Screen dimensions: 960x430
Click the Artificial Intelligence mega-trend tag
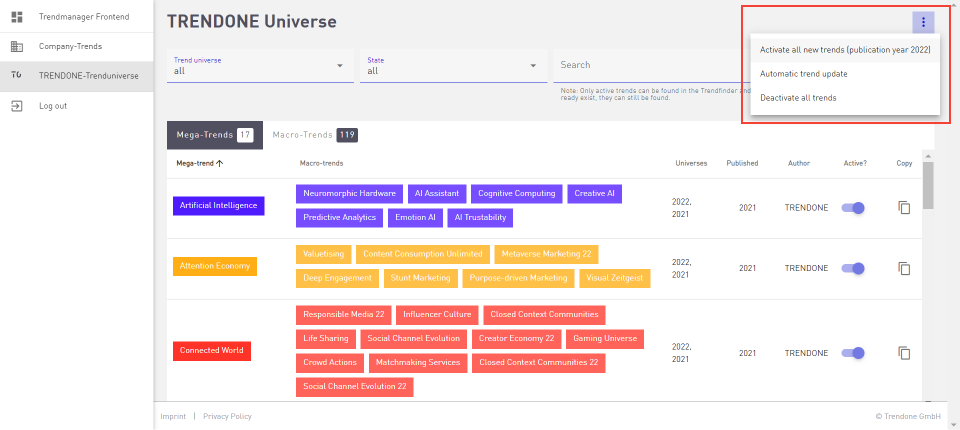[219, 206]
